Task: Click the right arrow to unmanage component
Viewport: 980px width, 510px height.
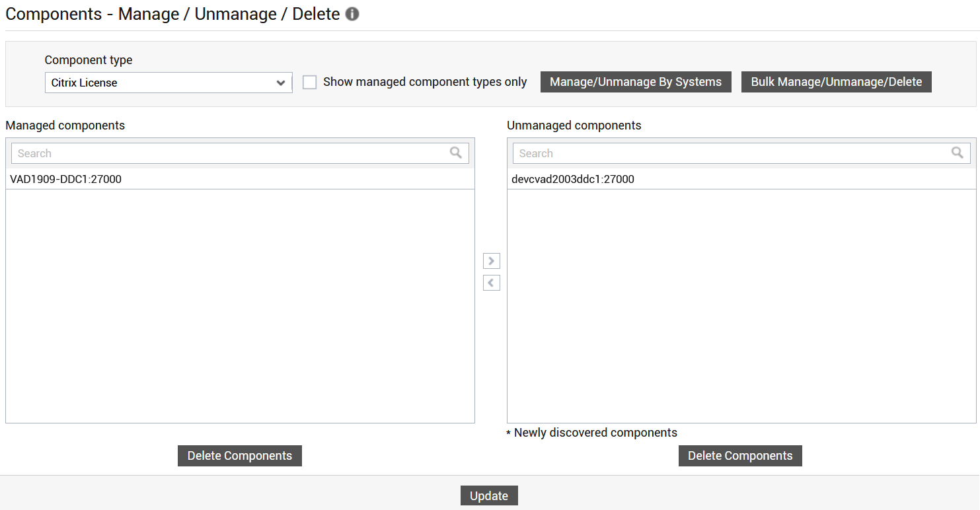Action: point(492,261)
